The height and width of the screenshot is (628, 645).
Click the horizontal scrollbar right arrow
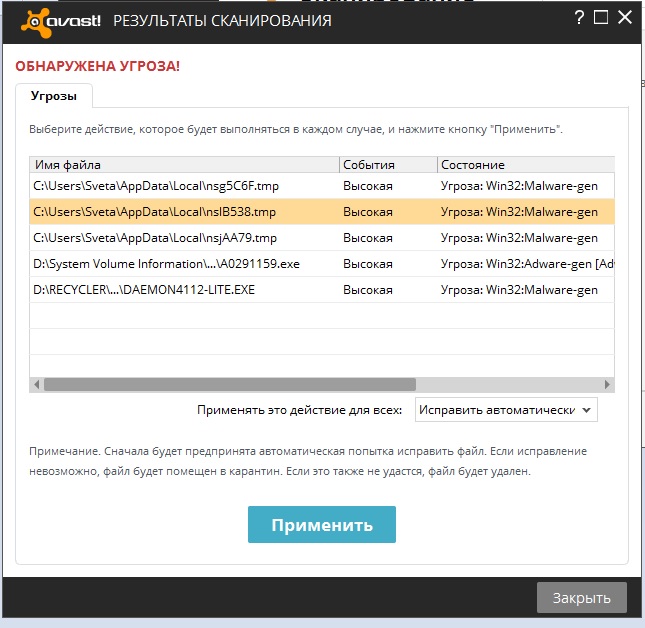tap(607, 385)
